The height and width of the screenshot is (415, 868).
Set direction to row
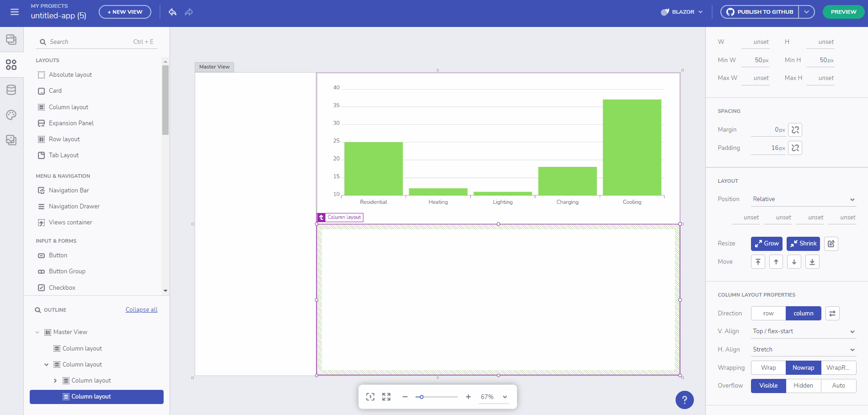(768, 314)
